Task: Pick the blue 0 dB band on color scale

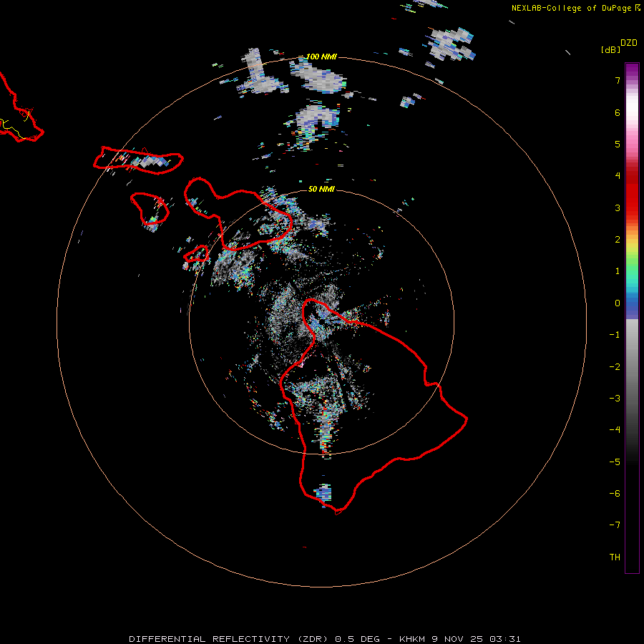Action: 632,304
